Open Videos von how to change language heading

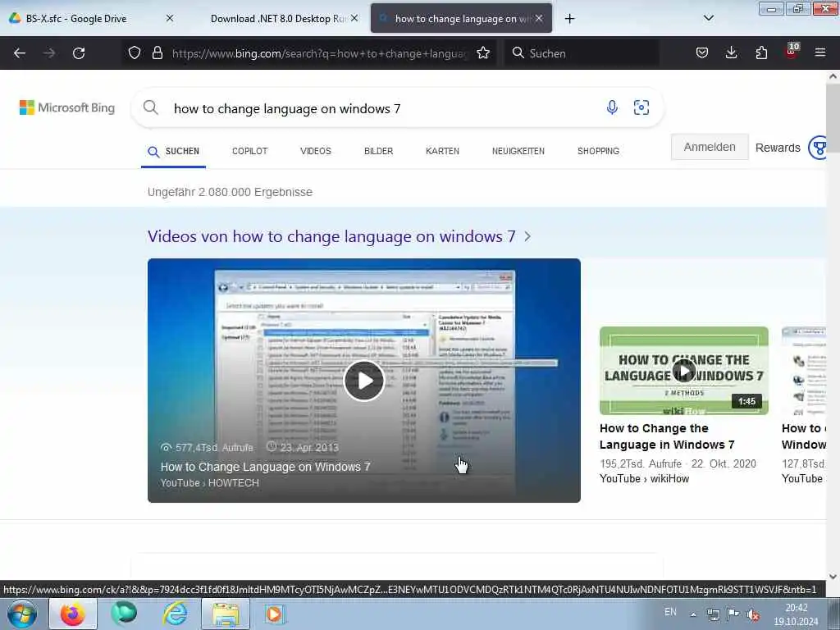pos(331,236)
